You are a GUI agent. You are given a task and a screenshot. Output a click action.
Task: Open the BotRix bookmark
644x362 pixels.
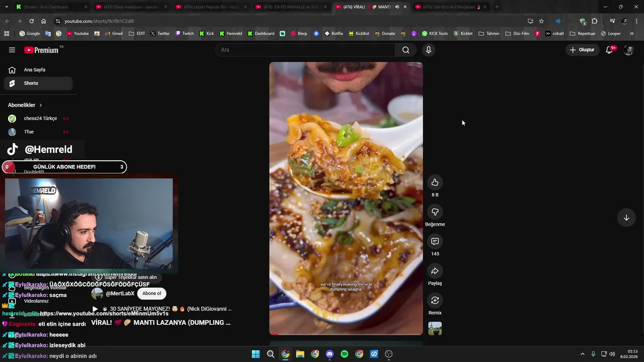334,34
